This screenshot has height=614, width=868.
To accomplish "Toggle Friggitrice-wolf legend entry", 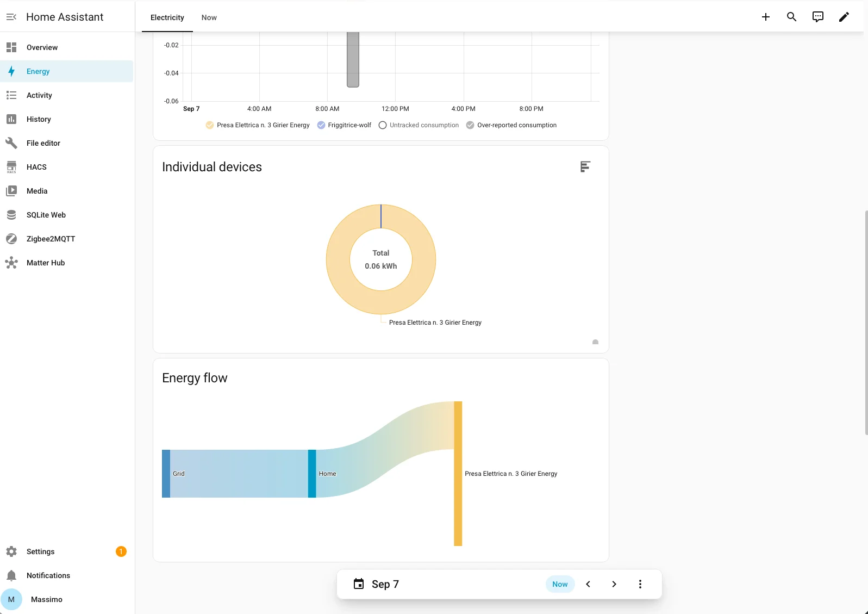I will pyautogui.click(x=344, y=125).
